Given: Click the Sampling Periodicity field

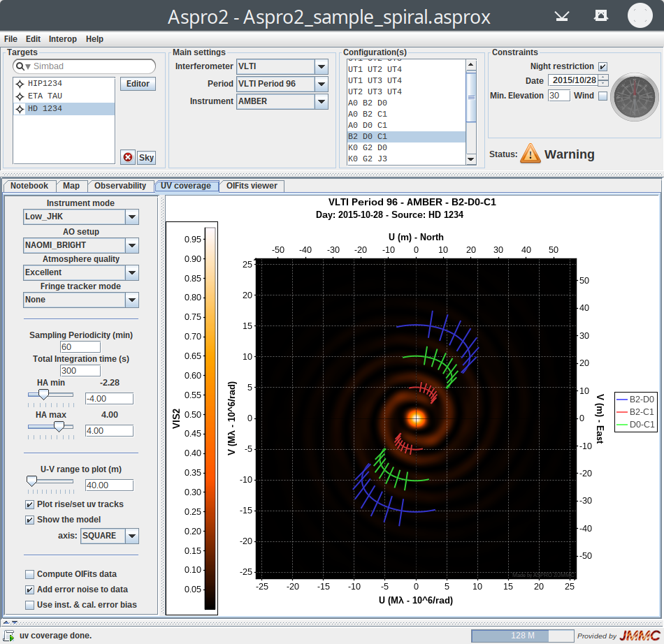Looking at the screenshot, I should pos(80,347).
